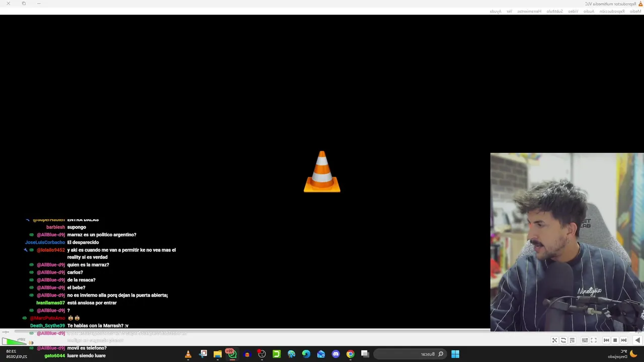The height and width of the screenshot is (362, 644).
Task: Start playback with the VLC play button
Action: [637, 340]
